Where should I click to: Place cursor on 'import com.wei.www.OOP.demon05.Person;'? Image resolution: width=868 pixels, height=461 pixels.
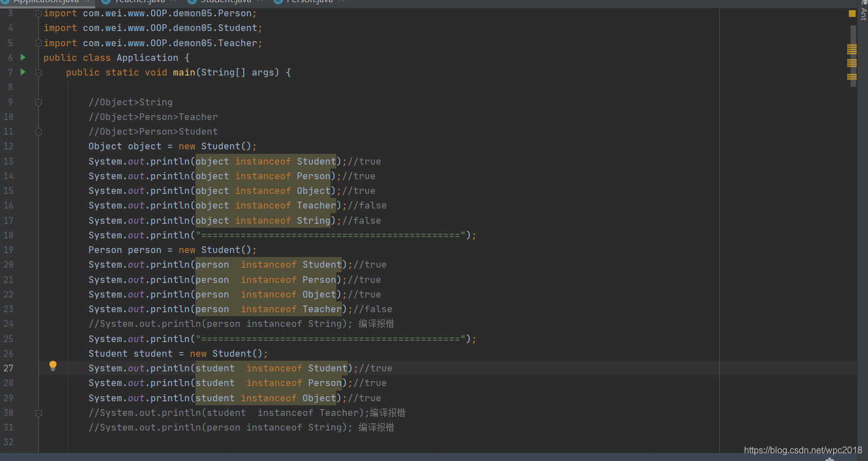point(150,13)
